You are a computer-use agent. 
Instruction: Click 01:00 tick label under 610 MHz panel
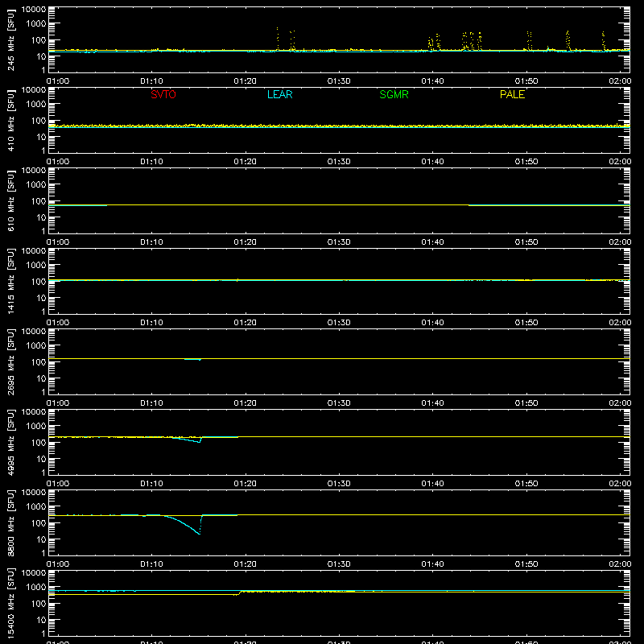58,242
